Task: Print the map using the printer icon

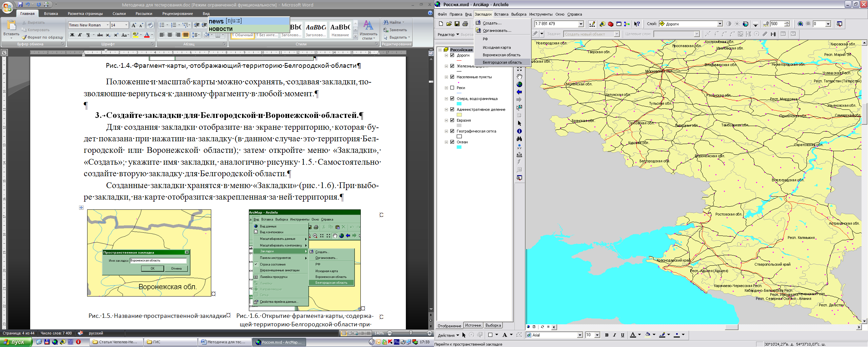Action: (465, 24)
